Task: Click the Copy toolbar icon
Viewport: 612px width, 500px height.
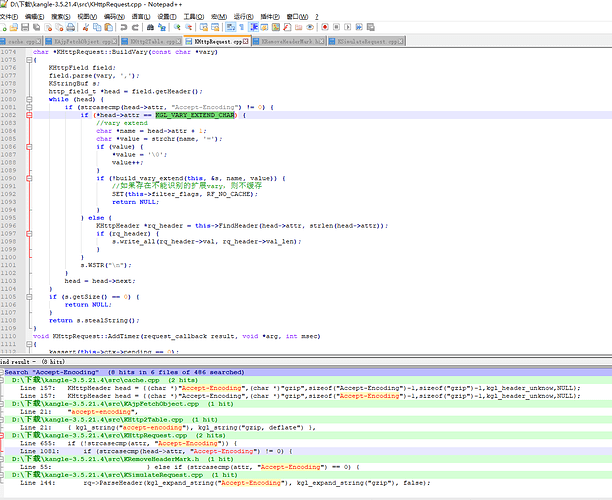Action: pyautogui.click(x=97, y=27)
